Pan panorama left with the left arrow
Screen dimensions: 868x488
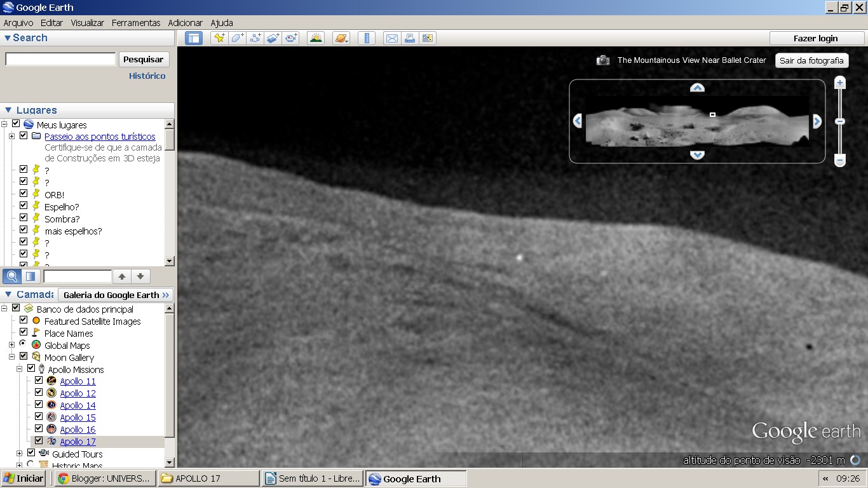578,121
